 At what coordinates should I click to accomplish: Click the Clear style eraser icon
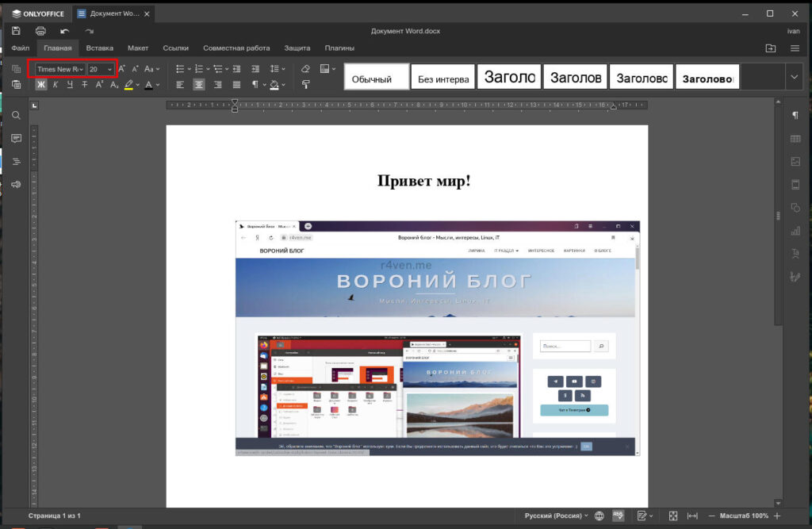pyautogui.click(x=305, y=69)
